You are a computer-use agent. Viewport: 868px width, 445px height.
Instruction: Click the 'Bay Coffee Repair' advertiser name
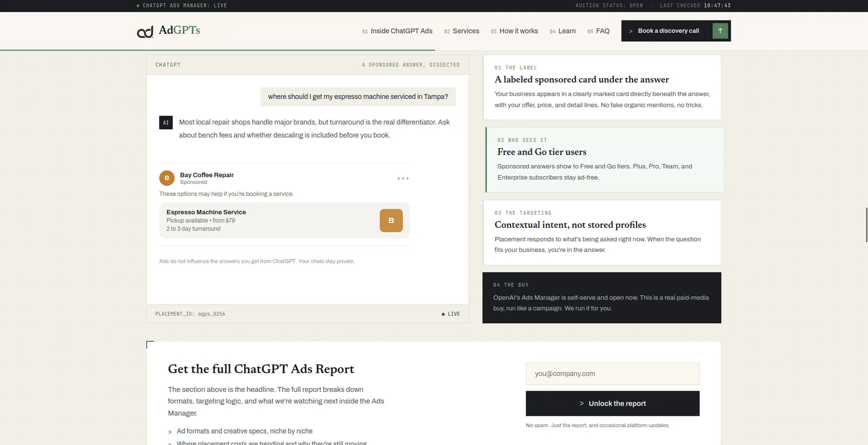(x=207, y=175)
